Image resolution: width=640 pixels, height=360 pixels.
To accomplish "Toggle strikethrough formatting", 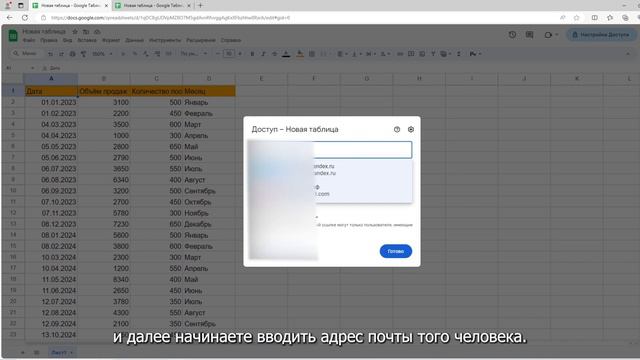I will [x=274, y=54].
